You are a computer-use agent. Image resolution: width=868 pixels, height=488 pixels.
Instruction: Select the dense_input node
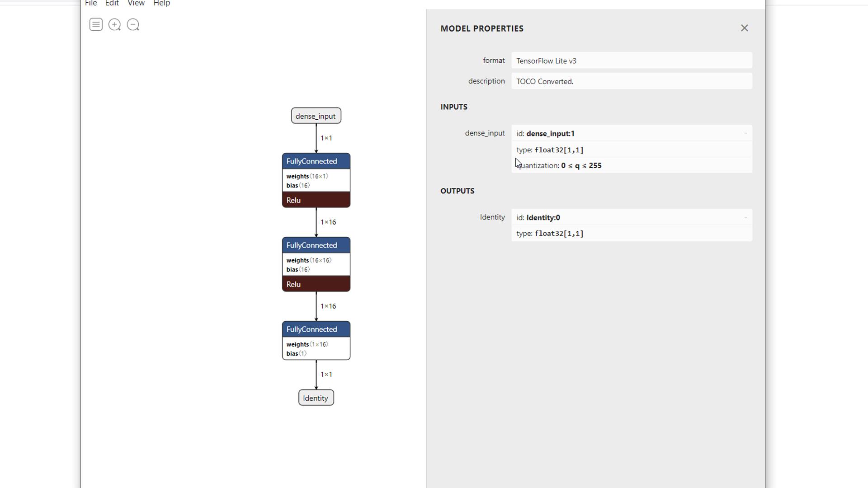316,116
